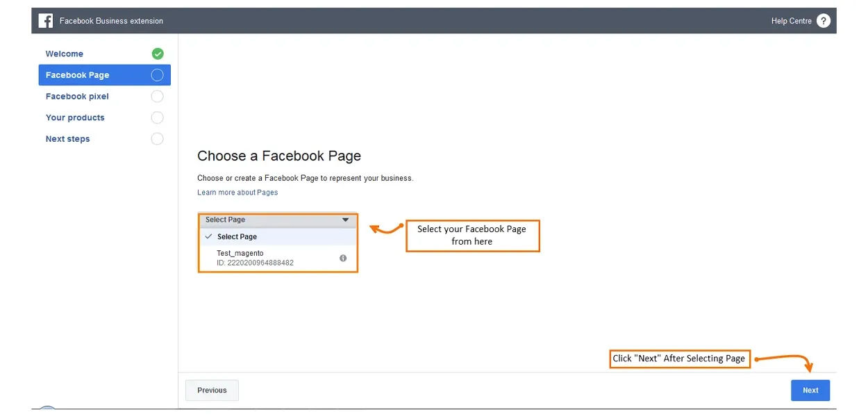
Task: Select the Test_magento page option
Action: coord(255,258)
